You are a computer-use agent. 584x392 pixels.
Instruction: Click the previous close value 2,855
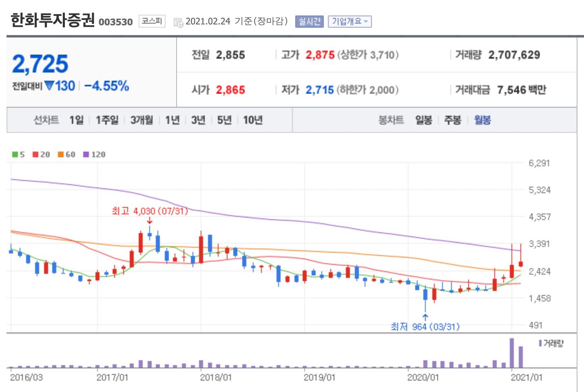(x=230, y=55)
